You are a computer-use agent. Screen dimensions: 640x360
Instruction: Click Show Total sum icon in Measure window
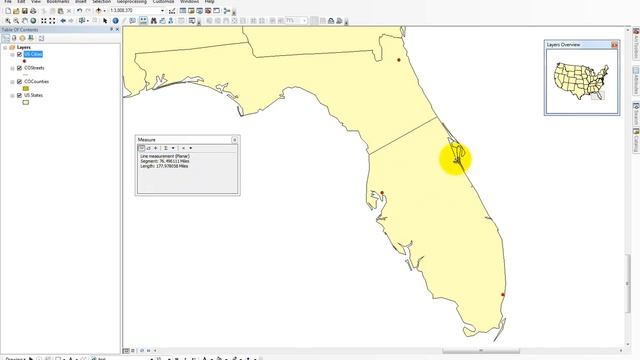click(166, 148)
